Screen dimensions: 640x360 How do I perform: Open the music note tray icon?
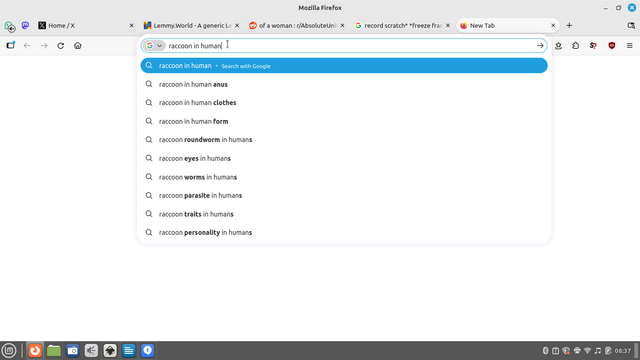pos(598,351)
